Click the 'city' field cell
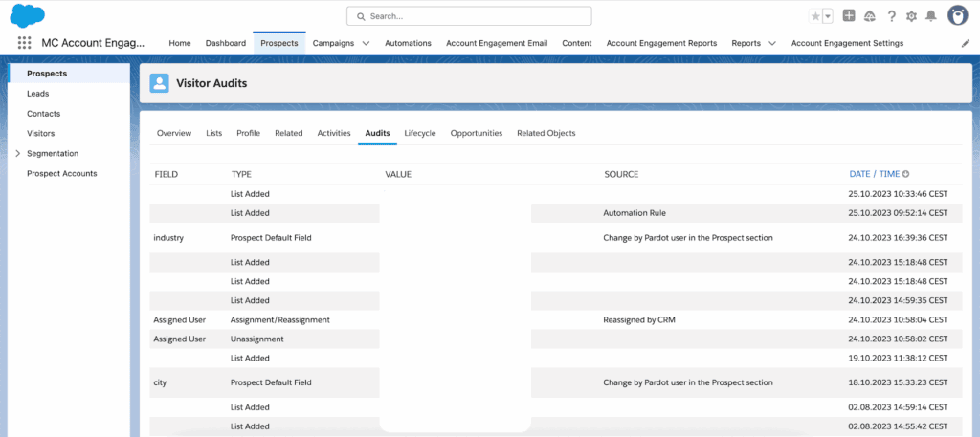Viewport: 980px width, 437px height. pyautogui.click(x=160, y=382)
